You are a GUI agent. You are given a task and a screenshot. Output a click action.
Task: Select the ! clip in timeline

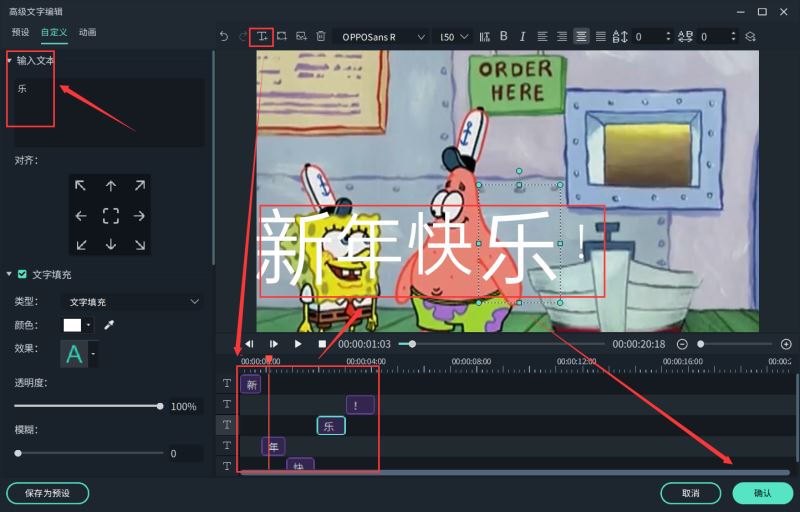click(360, 405)
